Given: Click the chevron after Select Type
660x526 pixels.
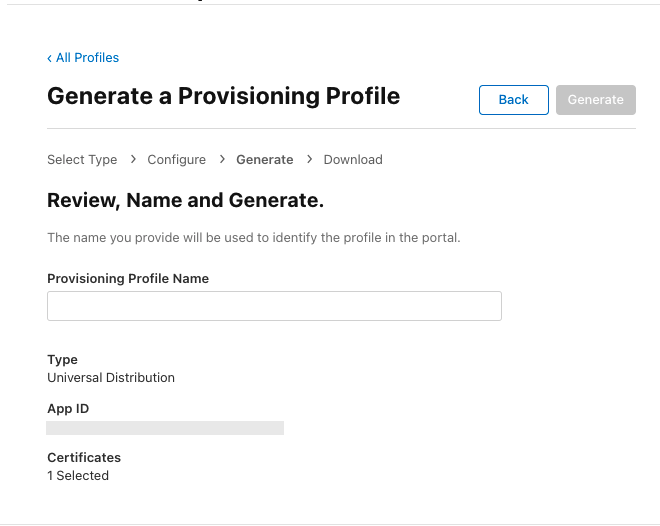Looking at the screenshot, I should click(x=133, y=159).
